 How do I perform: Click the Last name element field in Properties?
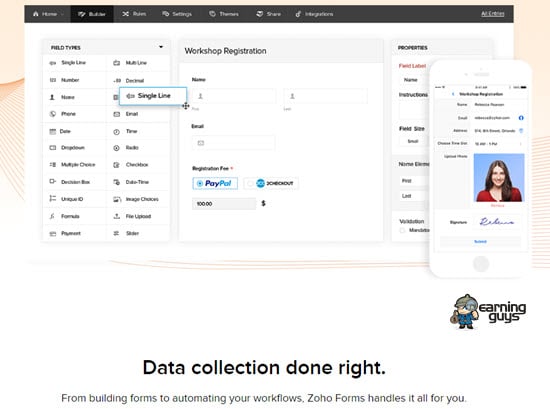(x=414, y=196)
